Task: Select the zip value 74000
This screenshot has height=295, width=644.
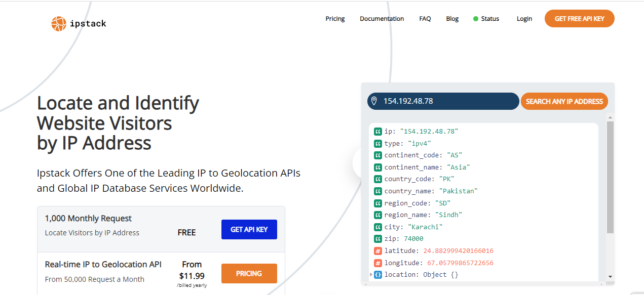Action: tap(413, 239)
